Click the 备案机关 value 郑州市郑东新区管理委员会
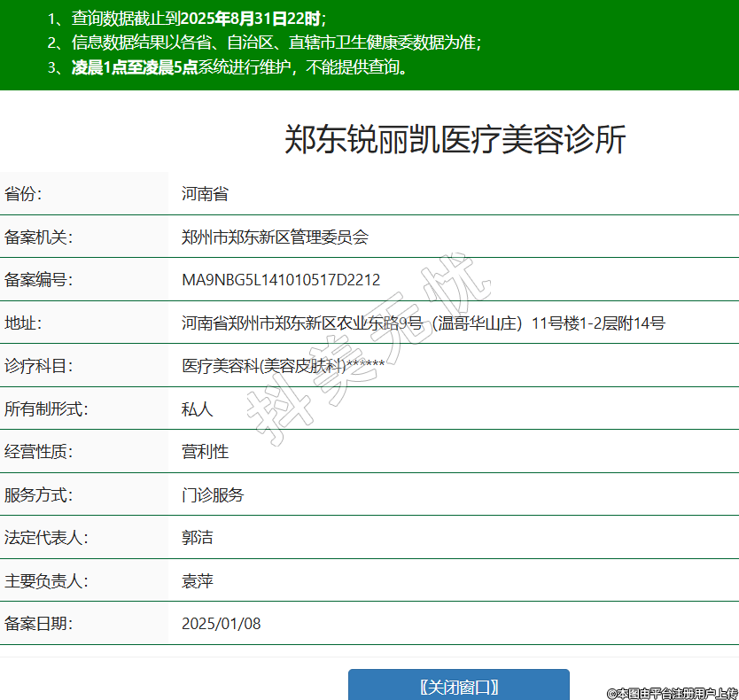The width and height of the screenshot is (739, 700). pos(275,237)
